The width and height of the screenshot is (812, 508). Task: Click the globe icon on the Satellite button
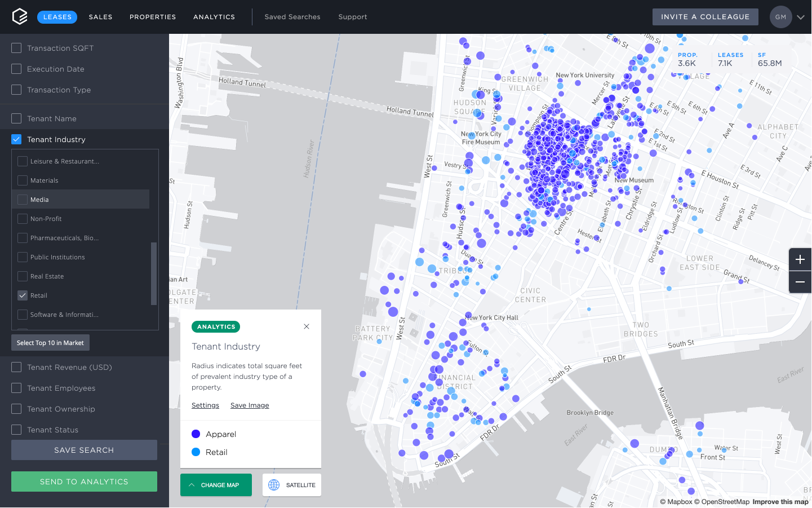[274, 485]
